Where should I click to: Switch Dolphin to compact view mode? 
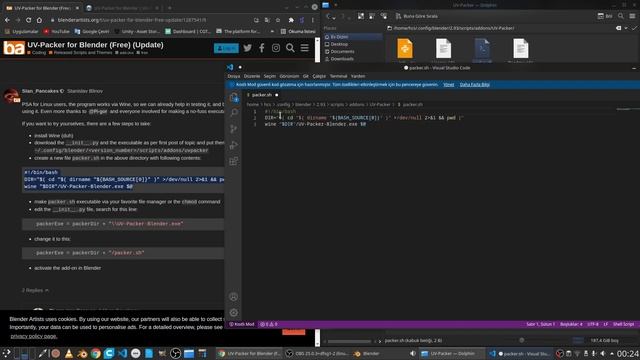[x=372, y=16]
